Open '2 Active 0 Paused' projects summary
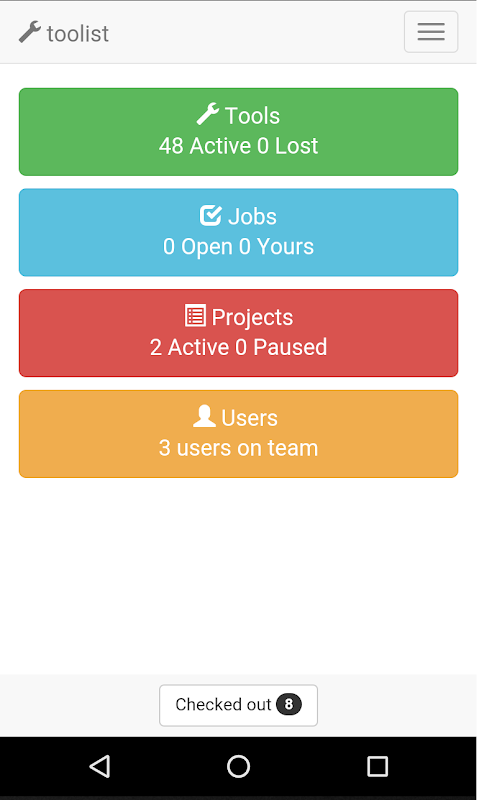This screenshot has height=800, width=479. point(239,348)
